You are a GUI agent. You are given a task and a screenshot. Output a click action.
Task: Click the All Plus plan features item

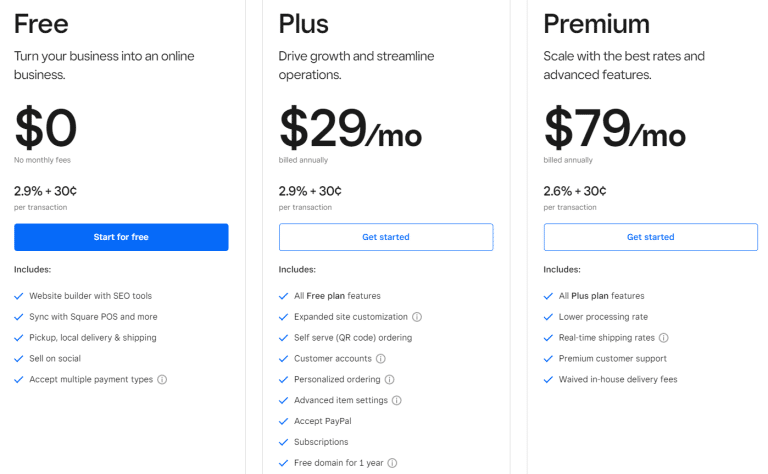tap(601, 296)
